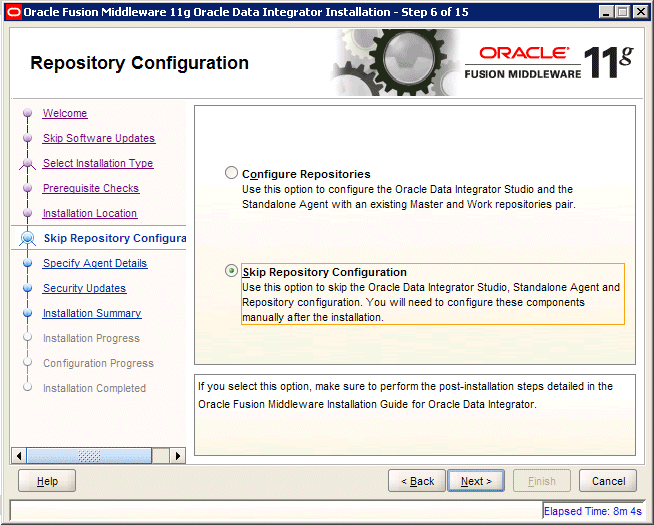Viewport: 654px width, 525px height.
Task: Click the Help button
Action: tap(47, 481)
